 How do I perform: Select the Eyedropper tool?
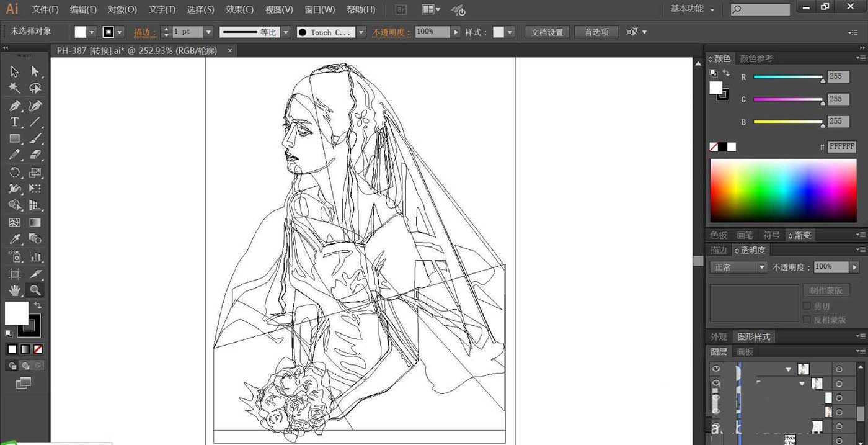pos(15,239)
